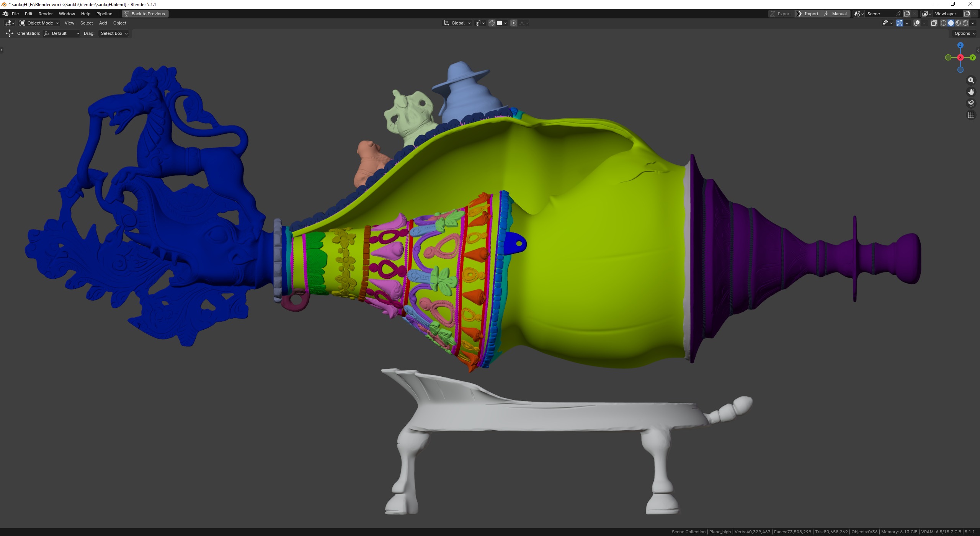This screenshot has width=980, height=536.
Task: Toggle viewport overlays
Action: click(917, 23)
